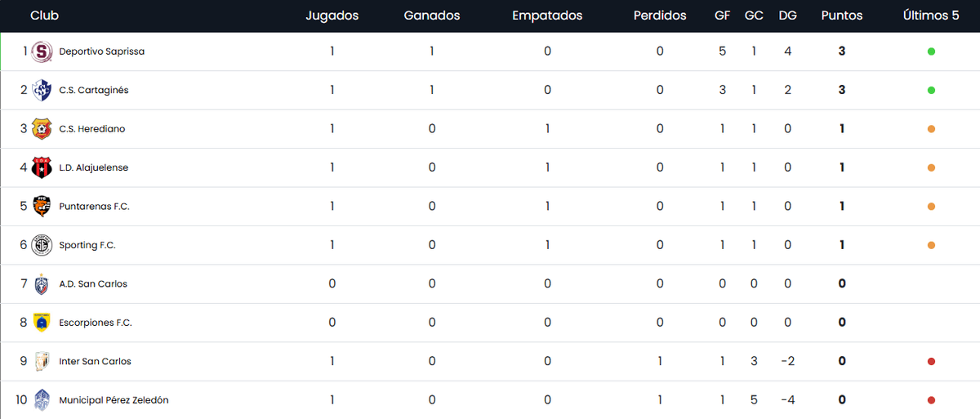Click the A.D. San Carlos club crest
This screenshot has width=980, height=419.
42,284
